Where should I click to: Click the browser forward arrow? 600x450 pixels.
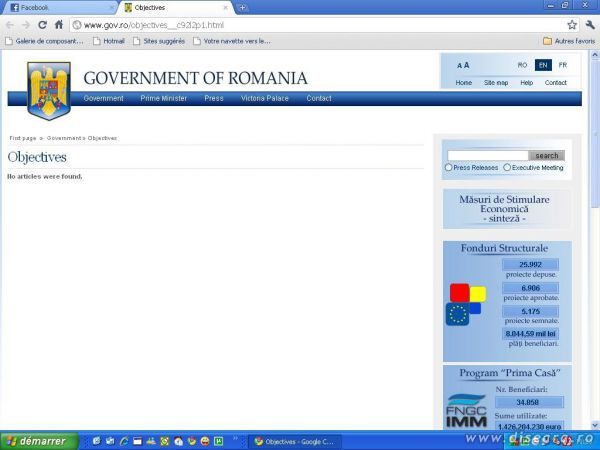point(26,24)
